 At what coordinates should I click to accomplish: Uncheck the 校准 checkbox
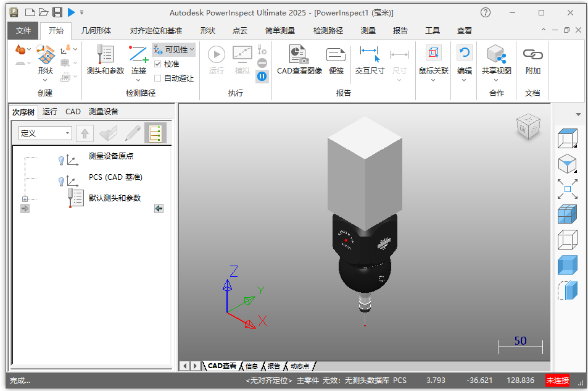tap(159, 65)
